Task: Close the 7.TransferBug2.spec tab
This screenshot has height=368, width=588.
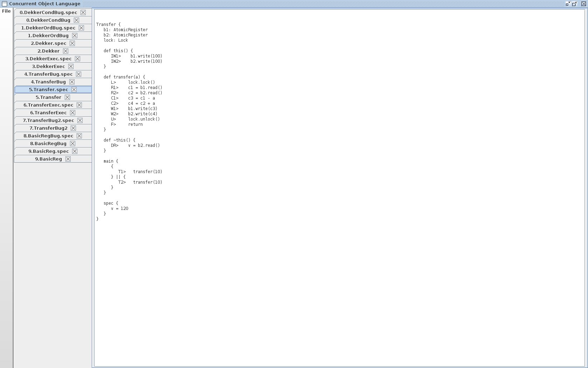Action: (80, 120)
